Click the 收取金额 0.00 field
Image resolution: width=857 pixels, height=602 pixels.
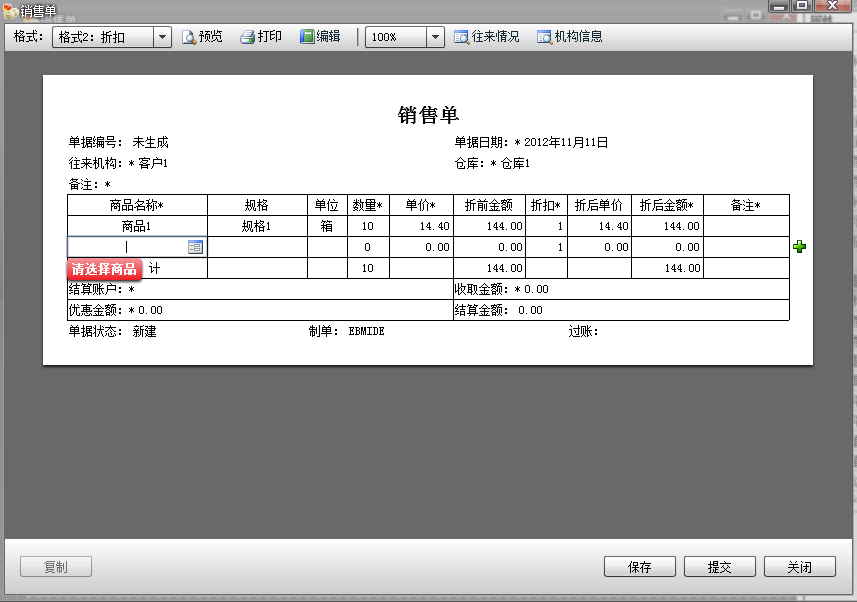coord(536,289)
